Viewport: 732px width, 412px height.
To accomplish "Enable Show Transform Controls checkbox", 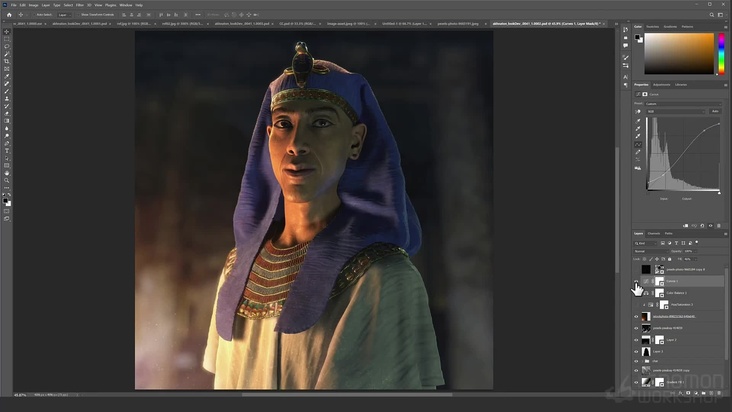I will (x=78, y=15).
